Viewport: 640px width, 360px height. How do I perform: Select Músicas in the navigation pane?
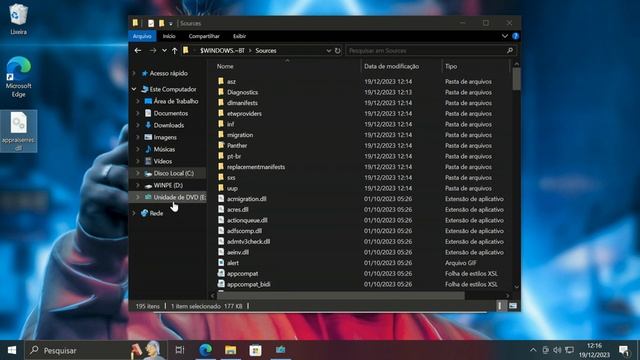(x=164, y=149)
